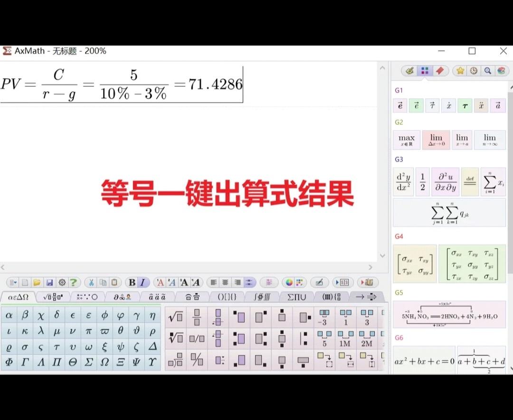Screen dimensions: 513x420
Task: Open the formula library books icon
Action: [x=502, y=71]
